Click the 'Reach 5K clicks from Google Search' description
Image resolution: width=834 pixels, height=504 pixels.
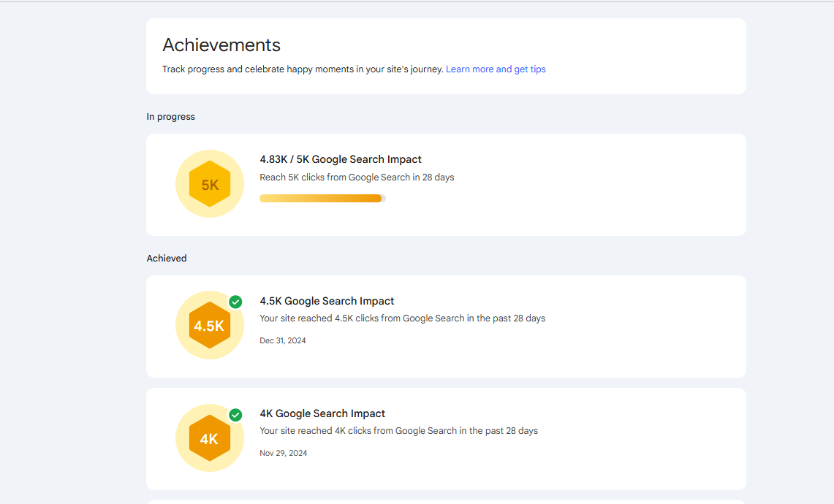357,177
